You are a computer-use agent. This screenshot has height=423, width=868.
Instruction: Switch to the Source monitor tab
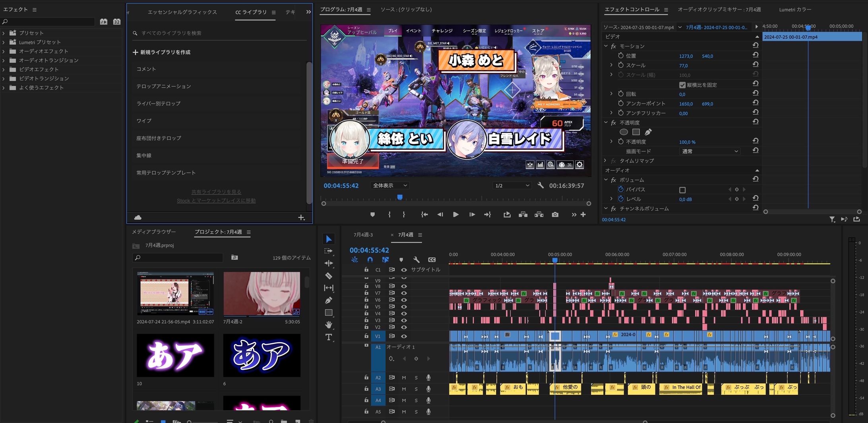(406, 10)
